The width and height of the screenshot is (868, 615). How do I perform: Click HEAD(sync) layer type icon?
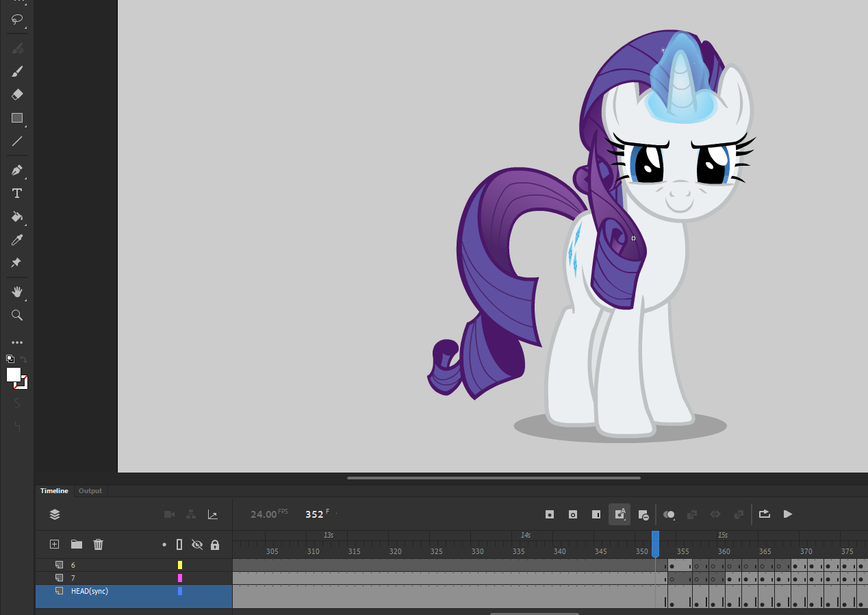[x=60, y=591]
